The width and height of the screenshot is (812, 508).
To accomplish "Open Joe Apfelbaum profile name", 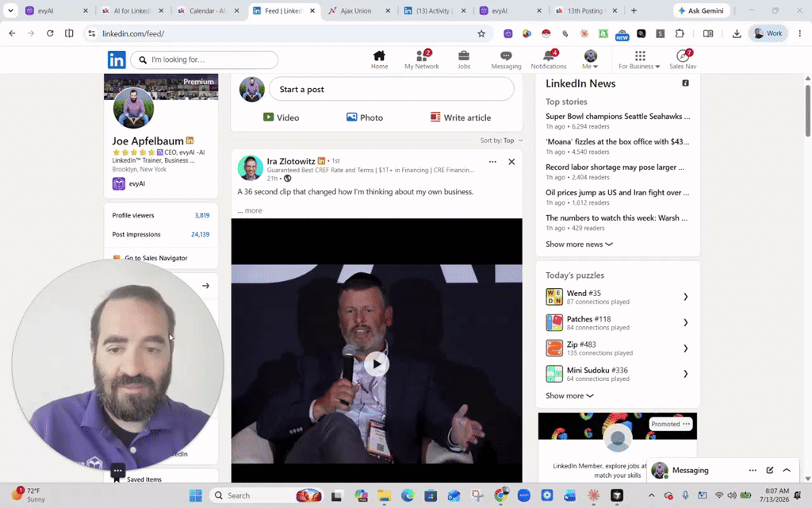I will tap(147, 141).
